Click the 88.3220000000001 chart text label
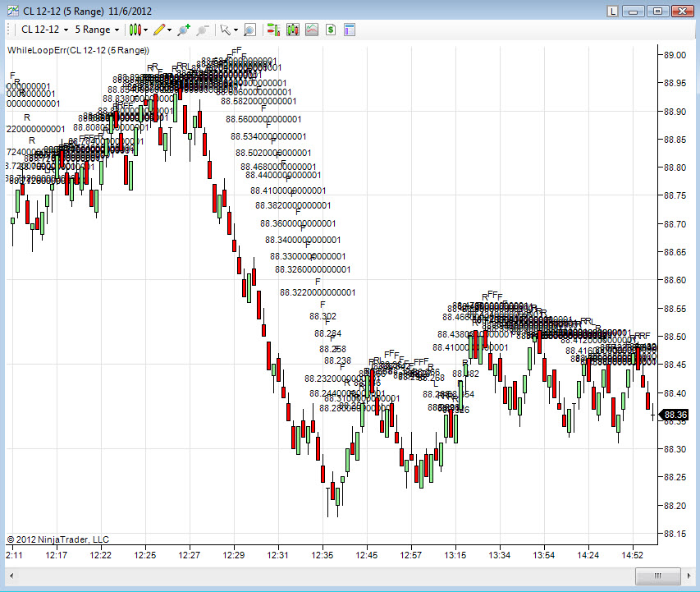Image resolution: width=700 pixels, height=592 pixels. click(318, 292)
